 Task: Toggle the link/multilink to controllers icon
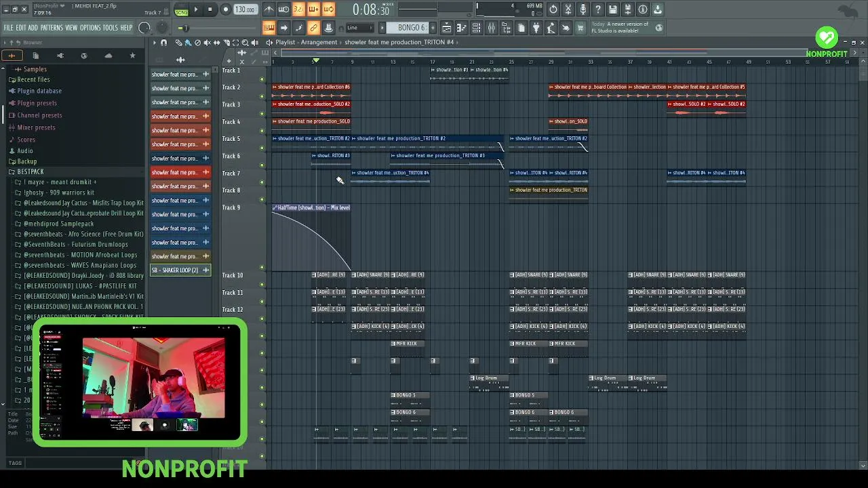(313, 28)
